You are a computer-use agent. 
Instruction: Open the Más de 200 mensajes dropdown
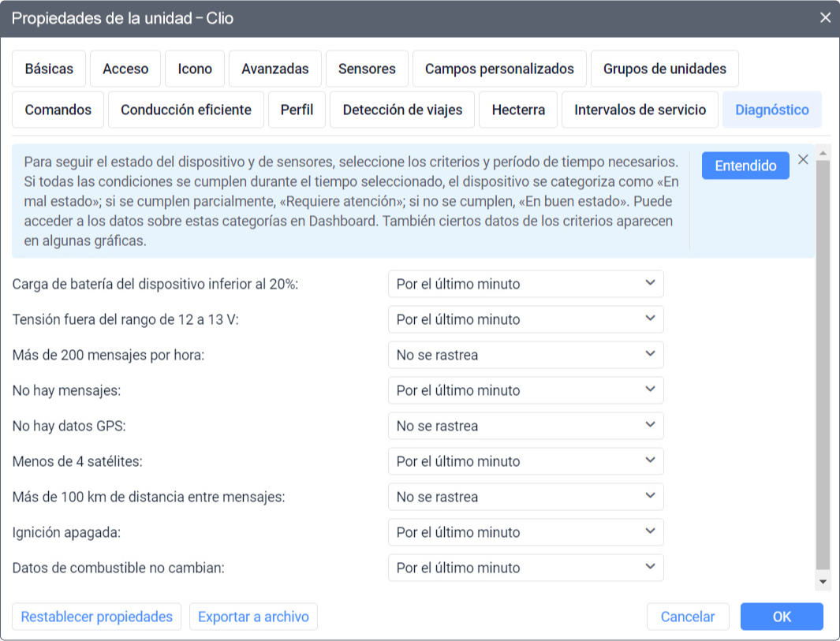tap(525, 355)
